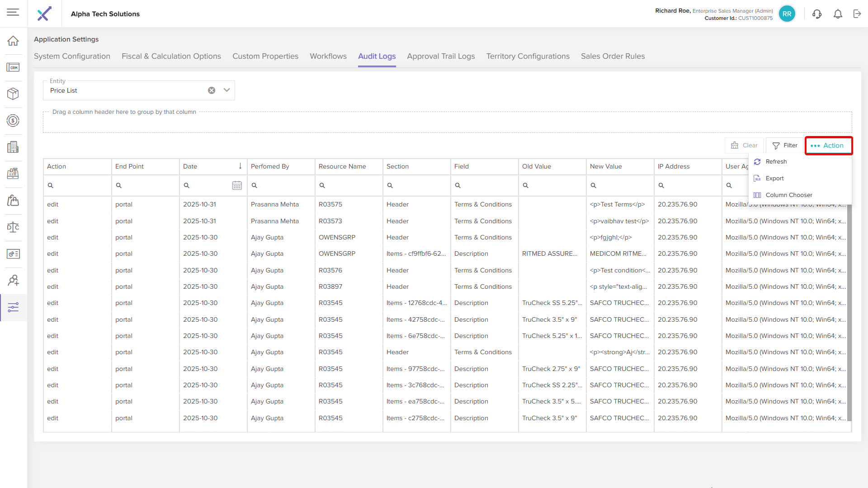The width and height of the screenshot is (868, 488).
Task: Go to Home via sidebar icon
Action: coord(13,41)
